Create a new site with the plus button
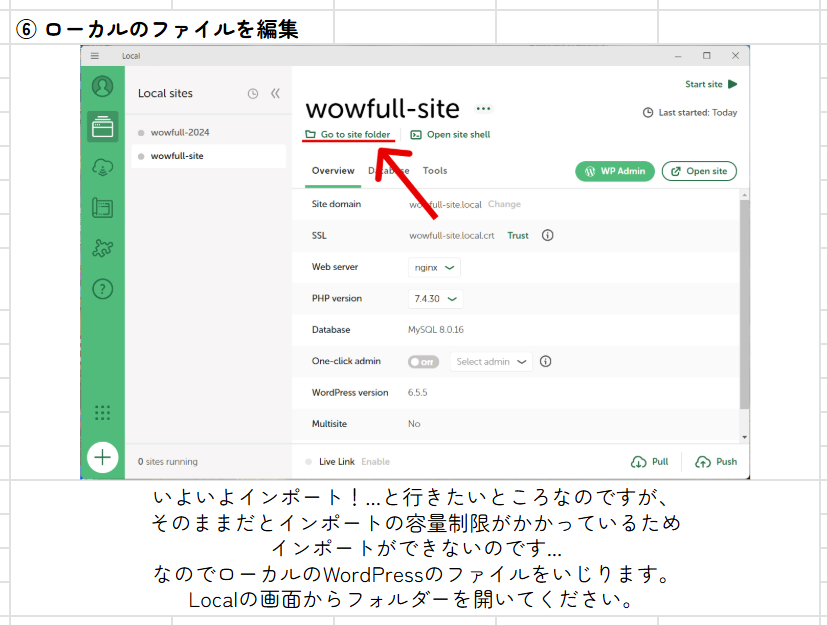This screenshot has width=827, height=625. (102, 457)
